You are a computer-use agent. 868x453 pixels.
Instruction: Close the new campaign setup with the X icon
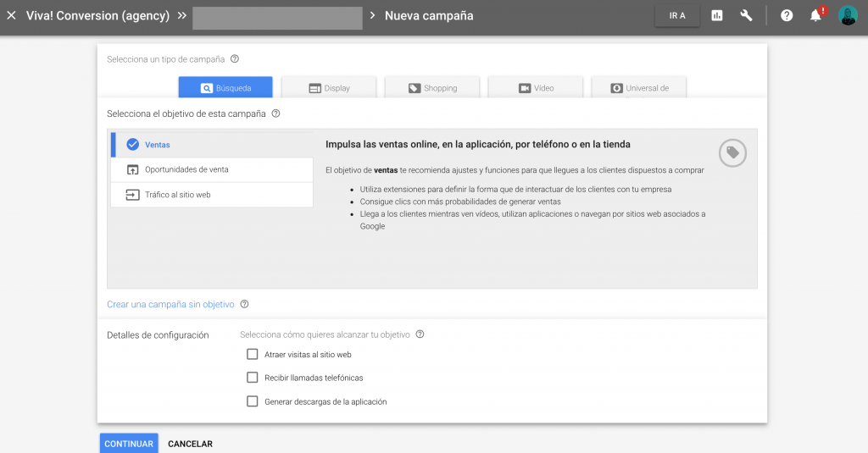pyautogui.click(x=11, y=15)
